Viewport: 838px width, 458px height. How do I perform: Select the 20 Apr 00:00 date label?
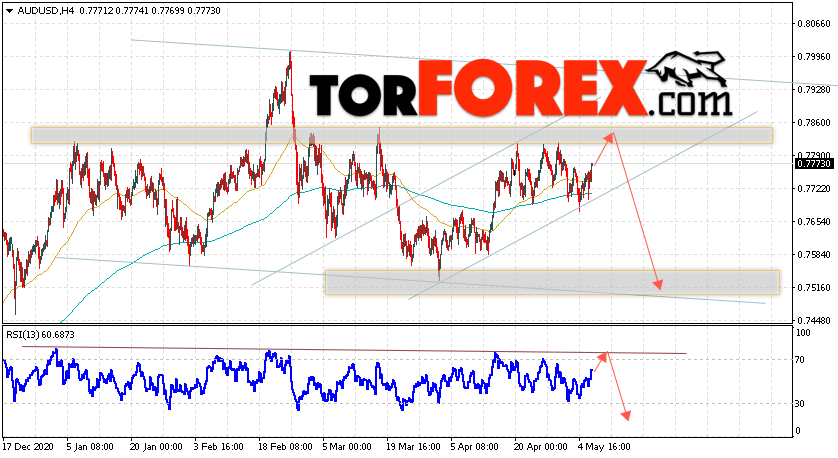coord(541,446)
